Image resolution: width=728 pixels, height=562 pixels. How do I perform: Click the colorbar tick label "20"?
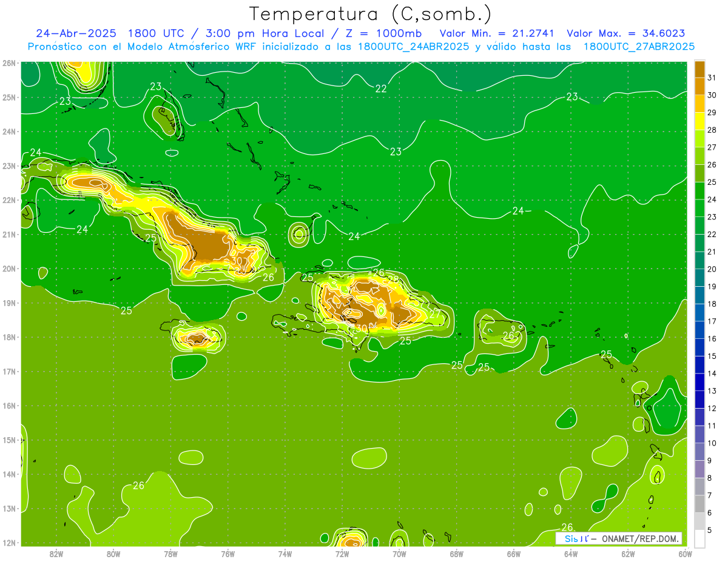coord(712,269)
